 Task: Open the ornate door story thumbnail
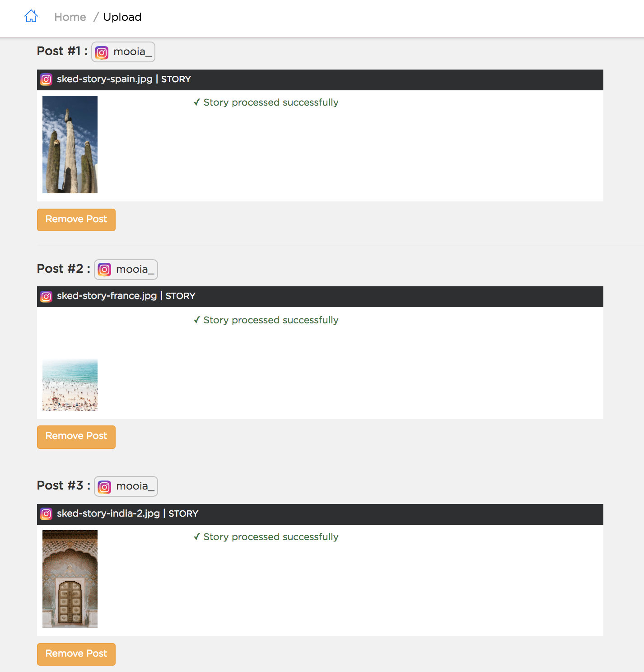tap(70, 579)
